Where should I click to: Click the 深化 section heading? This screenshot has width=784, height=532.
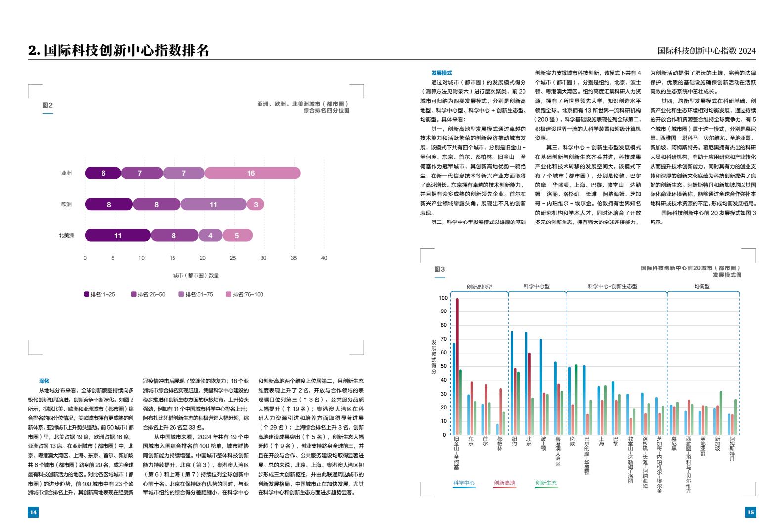[44, 381]
